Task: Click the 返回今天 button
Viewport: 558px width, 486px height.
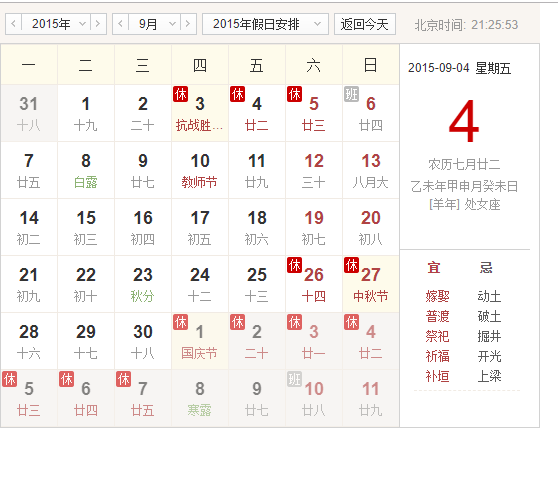Action: [x=365, y=24]
